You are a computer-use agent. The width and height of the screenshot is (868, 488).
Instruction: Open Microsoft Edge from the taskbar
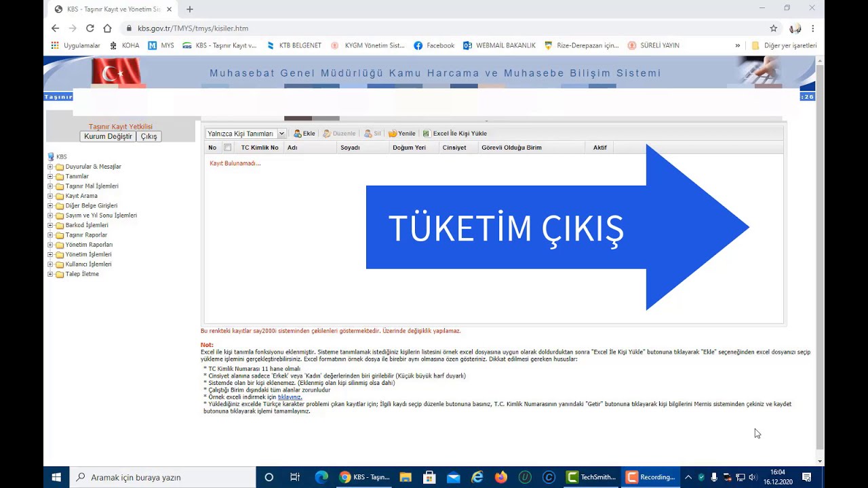coord(321,477)
